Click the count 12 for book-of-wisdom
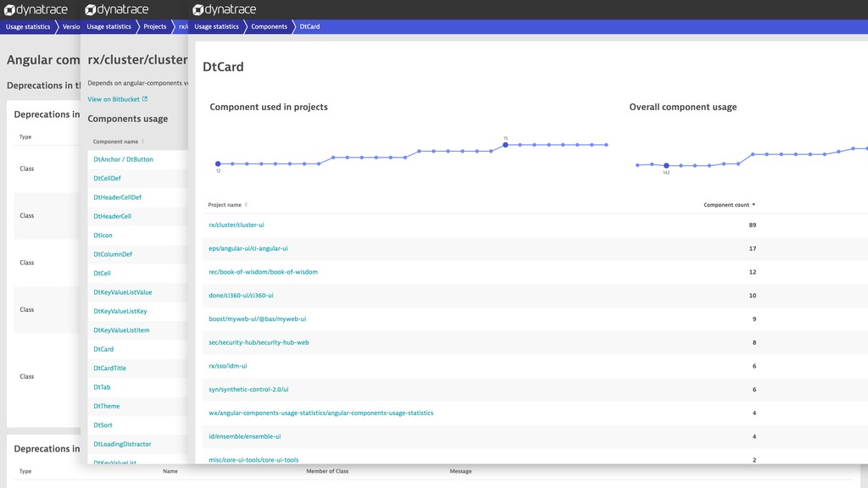 (x=753, y=272)
